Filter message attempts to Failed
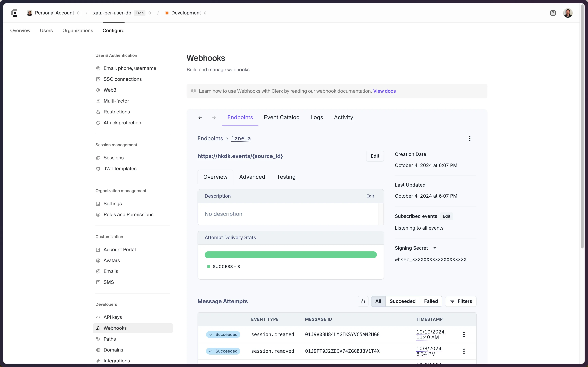Viewport: 588px width, 367px height. point(431,301)
